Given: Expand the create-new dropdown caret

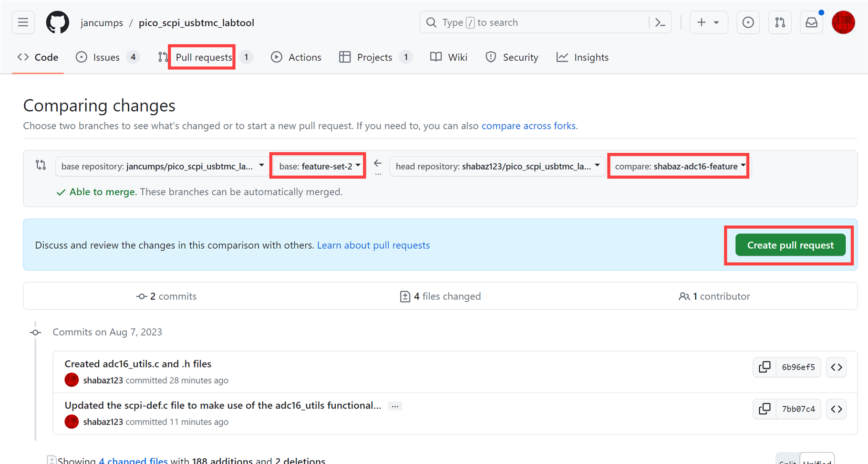Looking at the screenshot, I should point(716,22).
